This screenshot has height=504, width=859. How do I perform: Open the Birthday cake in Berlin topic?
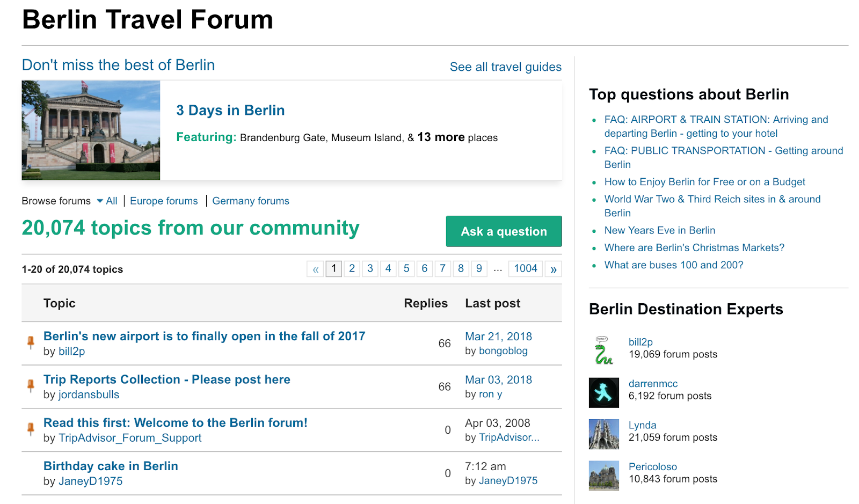click(111, 466)
